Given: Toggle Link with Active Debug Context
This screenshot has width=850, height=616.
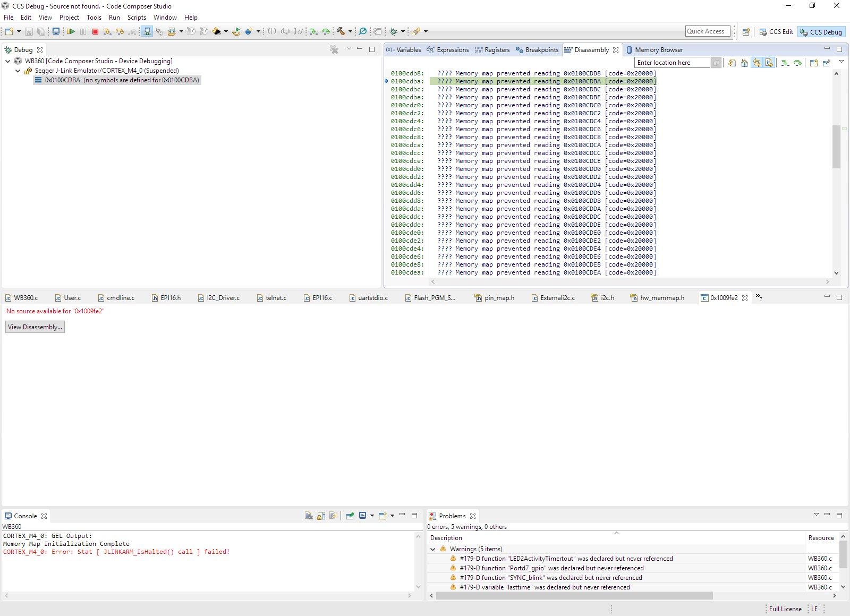Looking at the screenshot, I should click(x=757, y=63).
